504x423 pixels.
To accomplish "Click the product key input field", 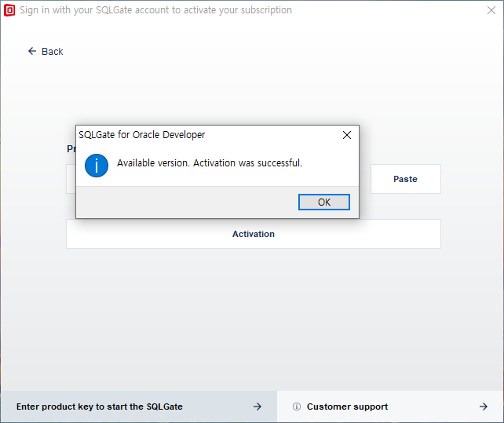I will pyautogui.click(x=71, y=179).
